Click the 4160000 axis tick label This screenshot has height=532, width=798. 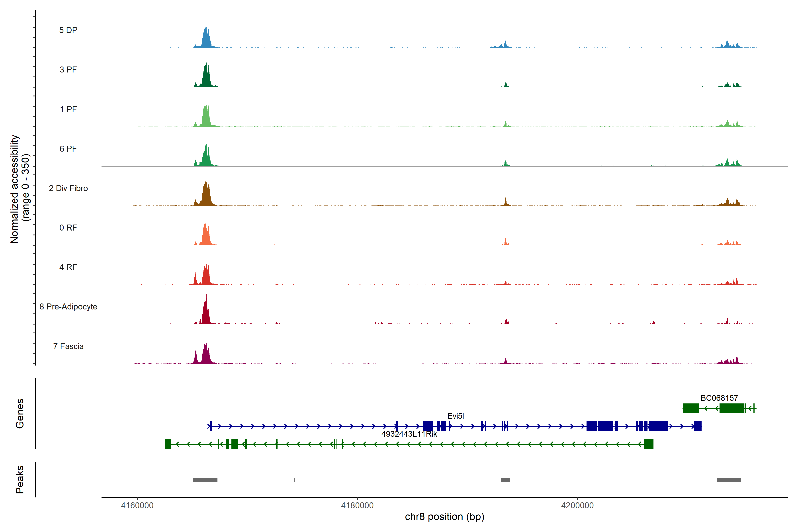coord(137,505)
